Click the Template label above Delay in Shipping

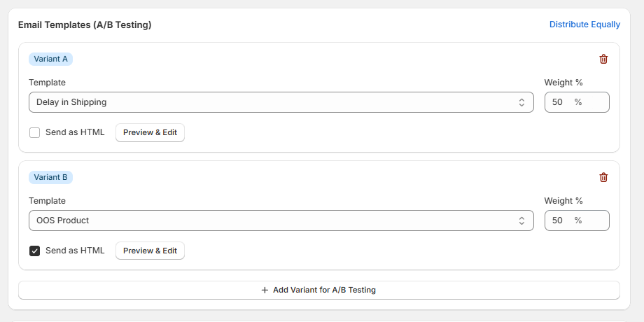point(47,83)
